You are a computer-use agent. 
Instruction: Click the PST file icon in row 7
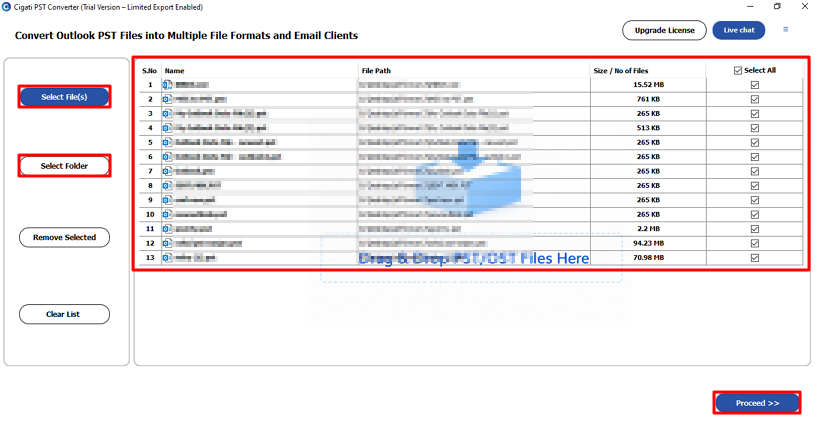pyautogui.click(x=167, y=171)
